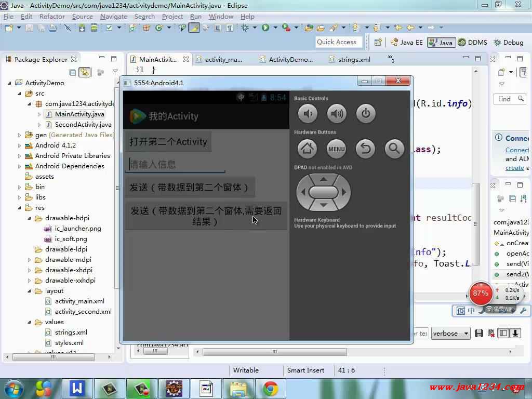
Task: Tap the 发送 button requiring 返回结果
Action: 206,216
